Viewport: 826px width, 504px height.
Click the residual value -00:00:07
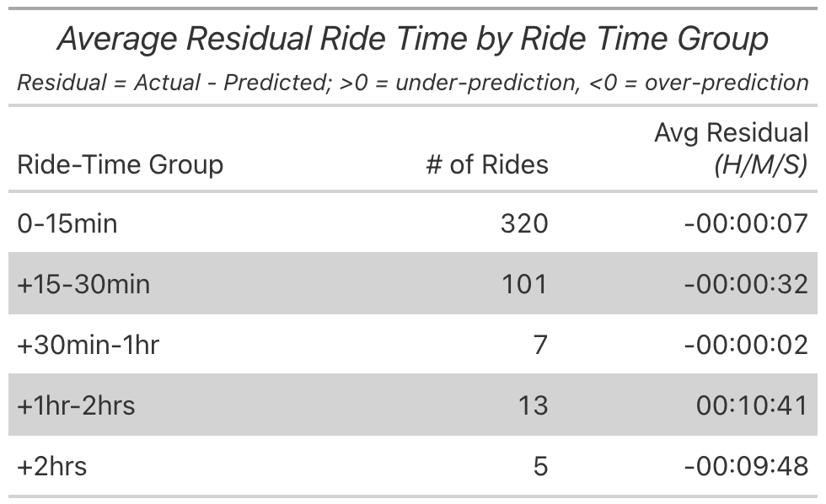click(x=745, y=223)
